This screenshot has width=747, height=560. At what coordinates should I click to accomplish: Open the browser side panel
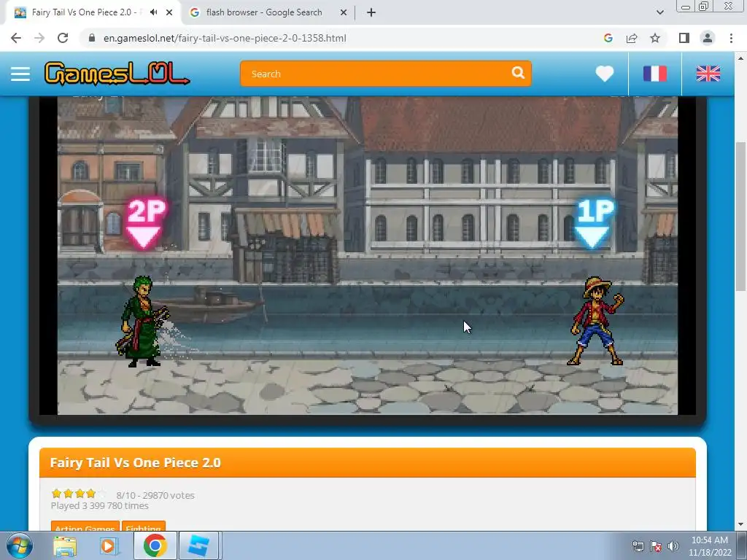[684, 38]
